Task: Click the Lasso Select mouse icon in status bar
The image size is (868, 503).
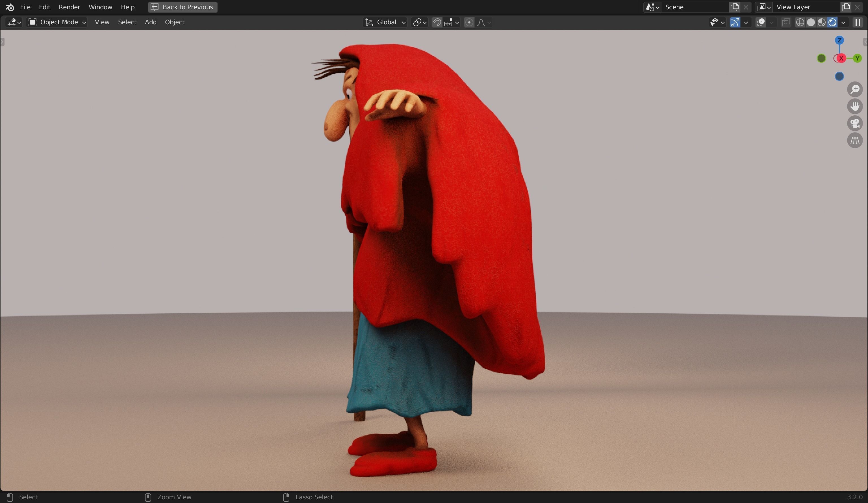Action: point(286,497)
